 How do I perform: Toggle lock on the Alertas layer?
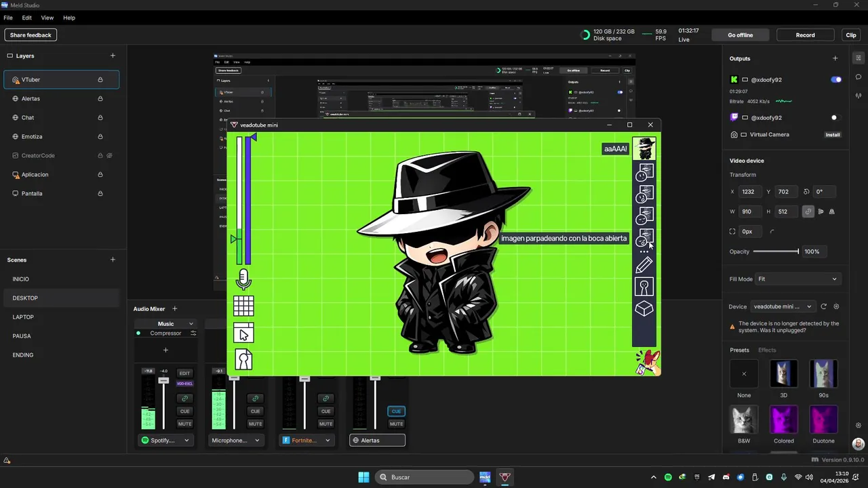click(x=100, y=98)
